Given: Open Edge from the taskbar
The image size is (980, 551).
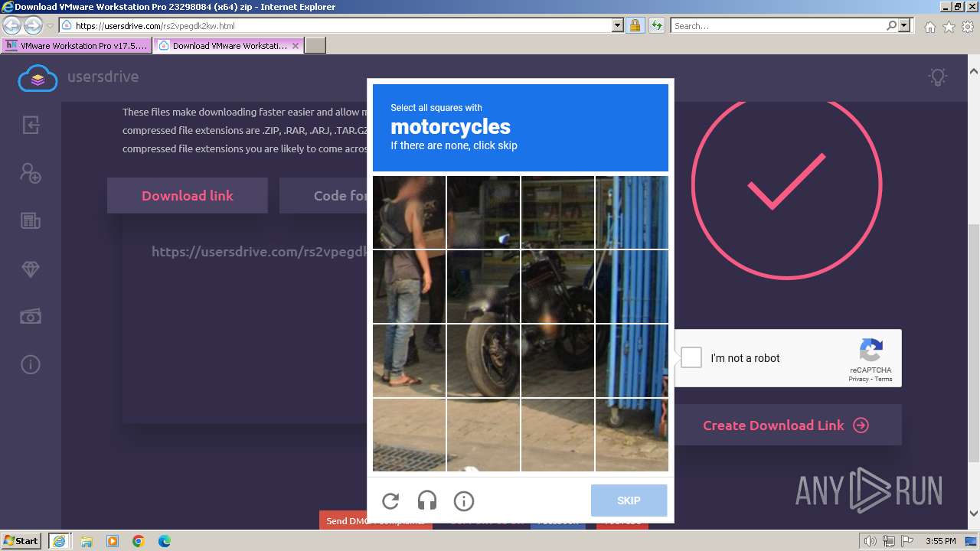Looking at the screenshot, I should coord(165,541).
